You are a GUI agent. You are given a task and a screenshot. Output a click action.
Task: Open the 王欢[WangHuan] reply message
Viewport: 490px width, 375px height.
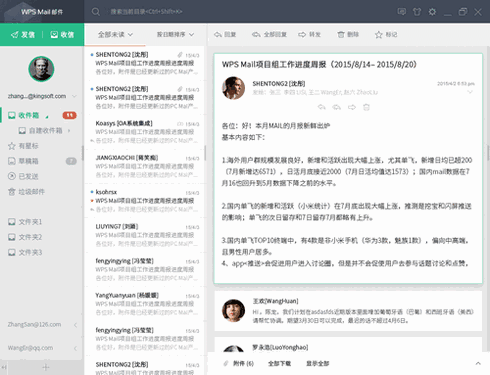point(348,311)
